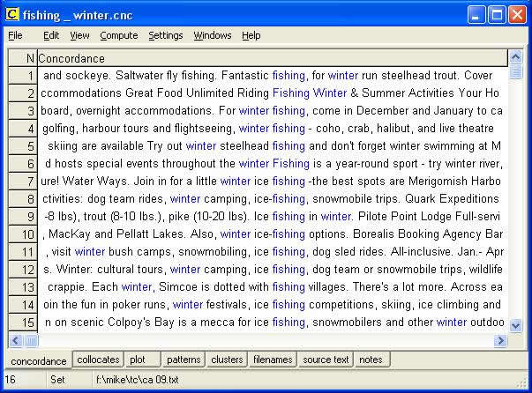Click the N column header
The width and height of the screenshot is (532, 393).
22,58
